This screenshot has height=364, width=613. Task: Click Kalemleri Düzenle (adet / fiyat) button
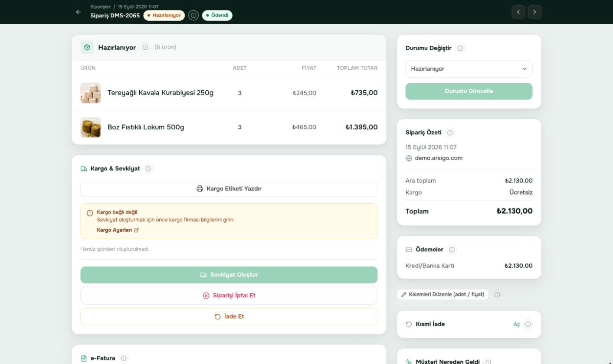(443, 295)
